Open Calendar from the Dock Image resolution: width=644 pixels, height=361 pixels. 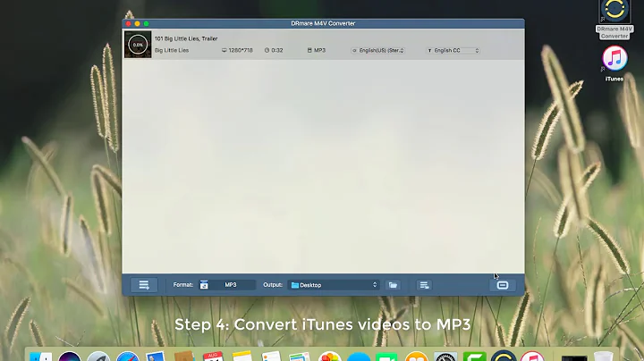(x=213, y=356)
